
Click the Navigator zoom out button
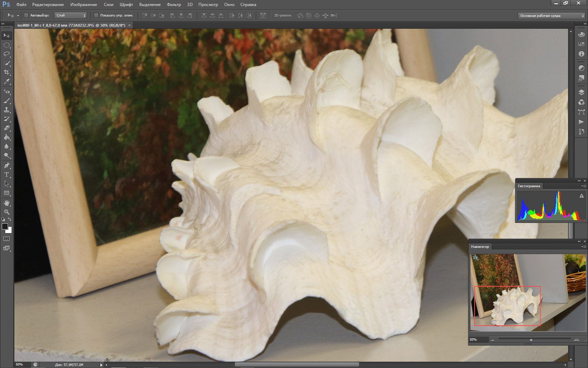(x=493, y=340)
